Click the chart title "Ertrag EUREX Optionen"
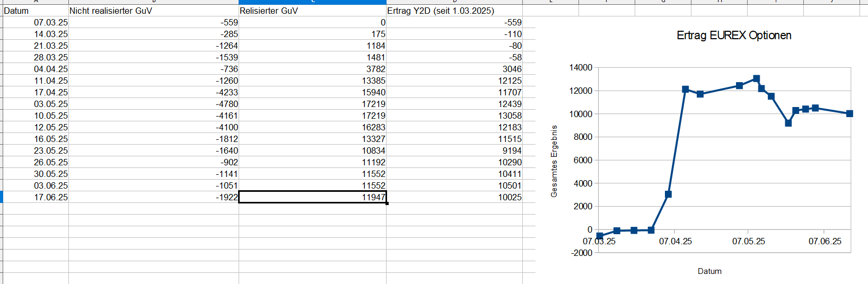Image resolution: width=868 pixels, height=284 pixels. [734, 35]
